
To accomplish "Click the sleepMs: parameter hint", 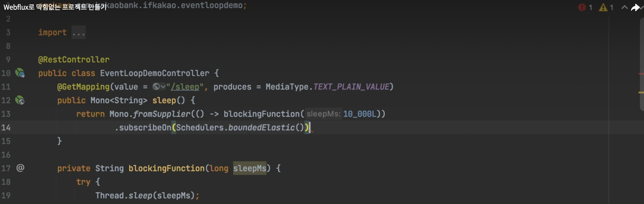I will click(x=323, y=114).
